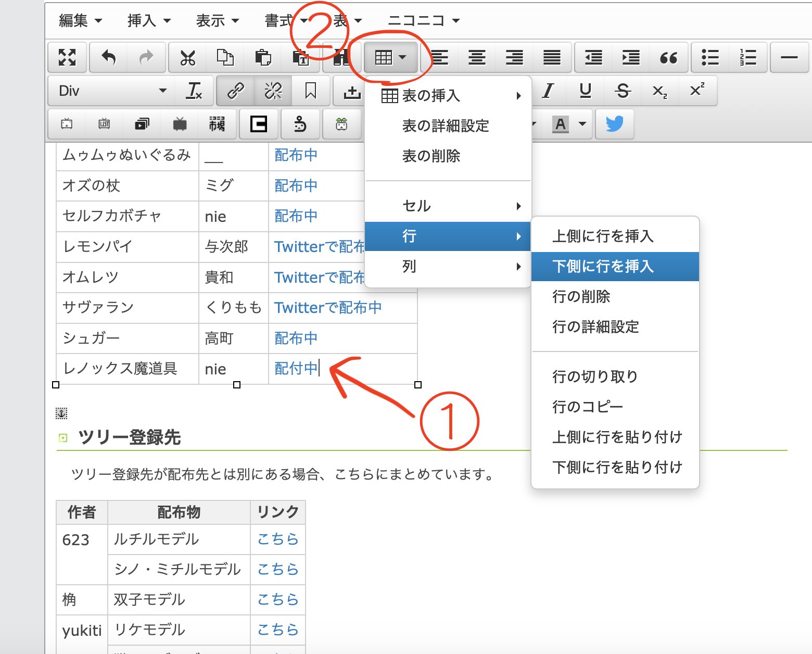Image resolution: width=812 pixels, height=654 pixels.
Task: Open Twitterで配布中 link in サヴァラン row
Action: point(328,308)
